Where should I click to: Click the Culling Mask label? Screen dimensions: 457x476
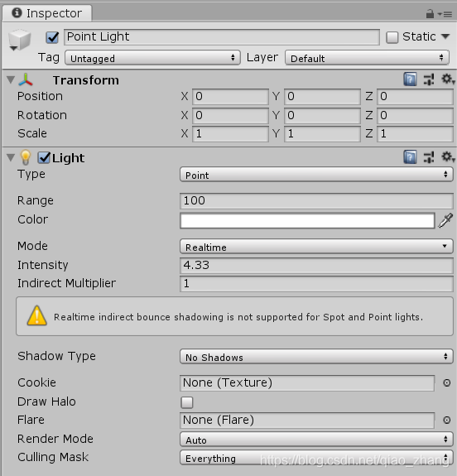pos(53,457)
